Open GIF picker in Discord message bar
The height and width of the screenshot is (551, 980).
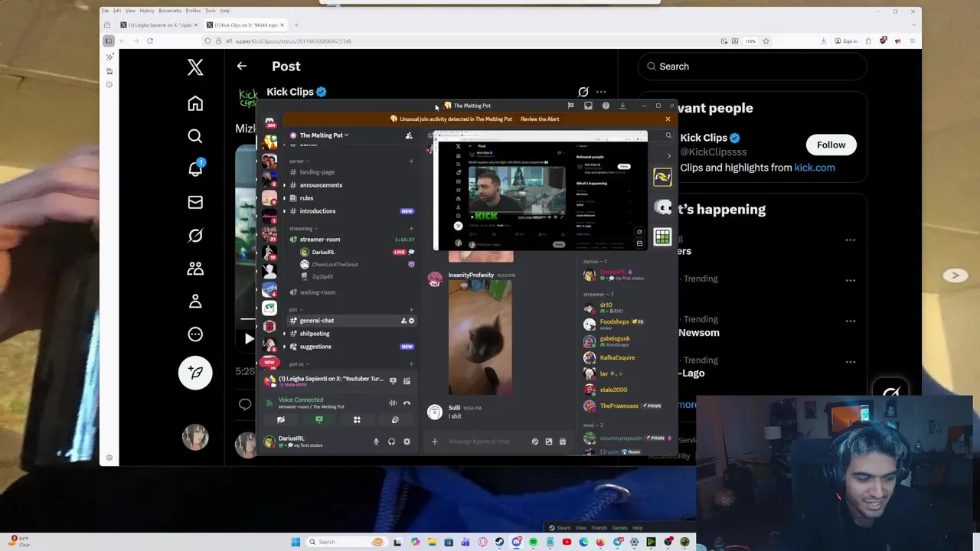(548, 442)
